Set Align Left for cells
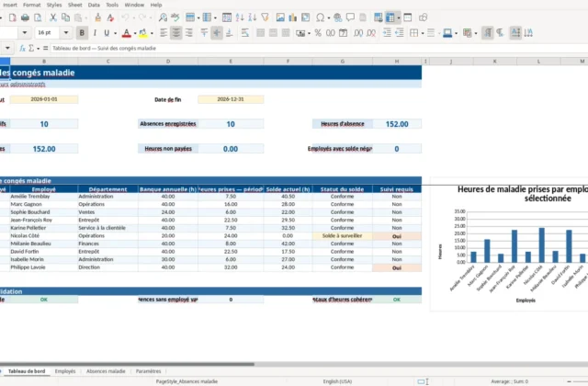 click(x=164, y=33)
